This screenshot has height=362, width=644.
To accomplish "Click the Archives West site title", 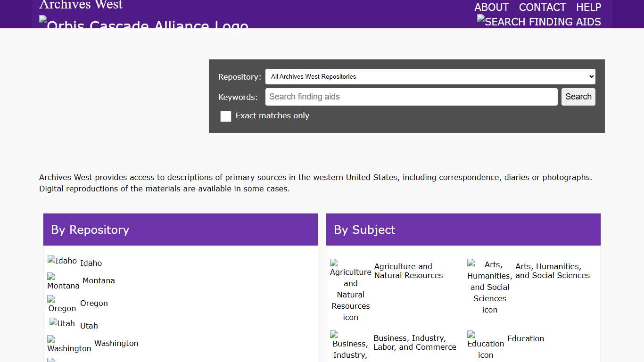I will point(81,5).
